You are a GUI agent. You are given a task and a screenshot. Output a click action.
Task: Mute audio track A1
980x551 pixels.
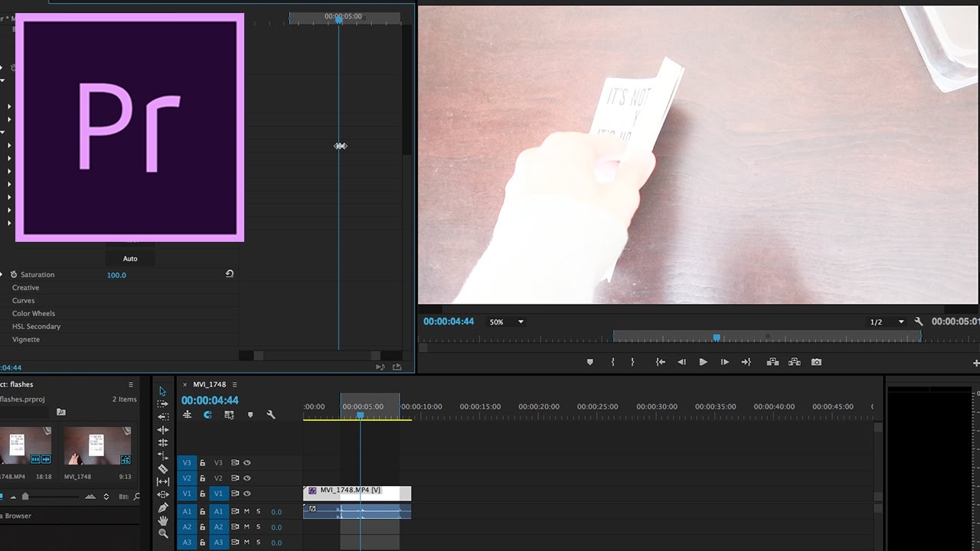tap(247, 511)
